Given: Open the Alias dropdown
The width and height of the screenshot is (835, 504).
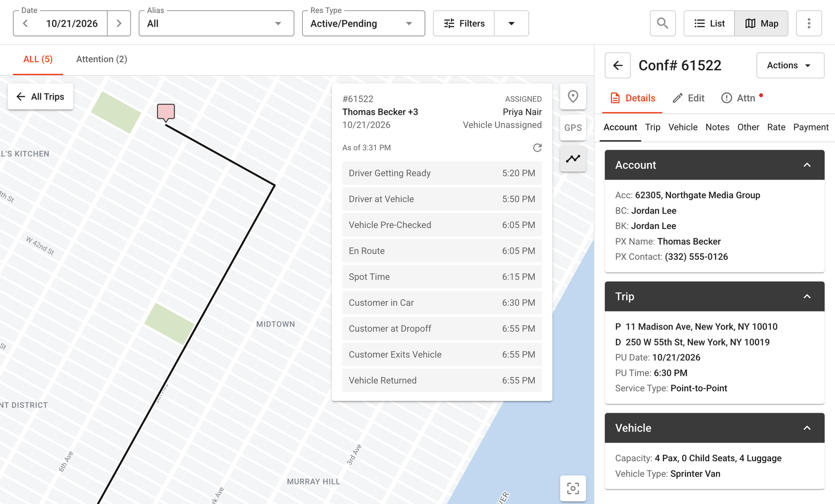Looking at the screenshot, I should click(217, 23).
